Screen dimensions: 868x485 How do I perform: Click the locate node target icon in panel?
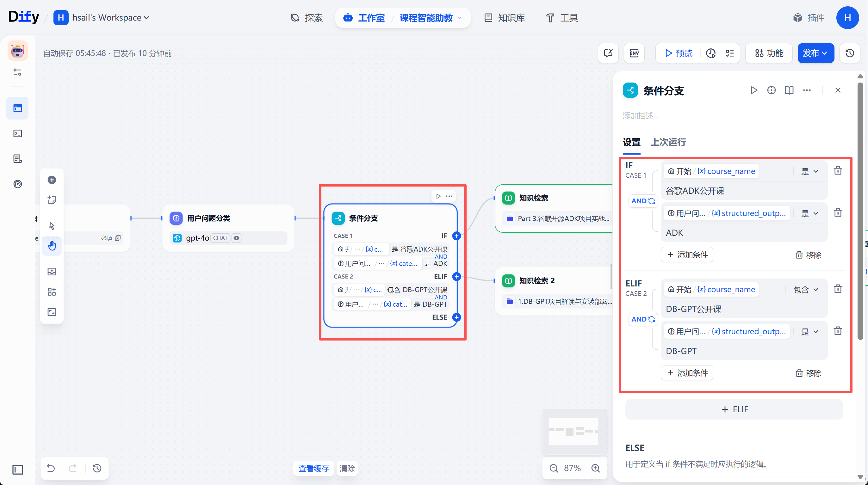(771, 90)
